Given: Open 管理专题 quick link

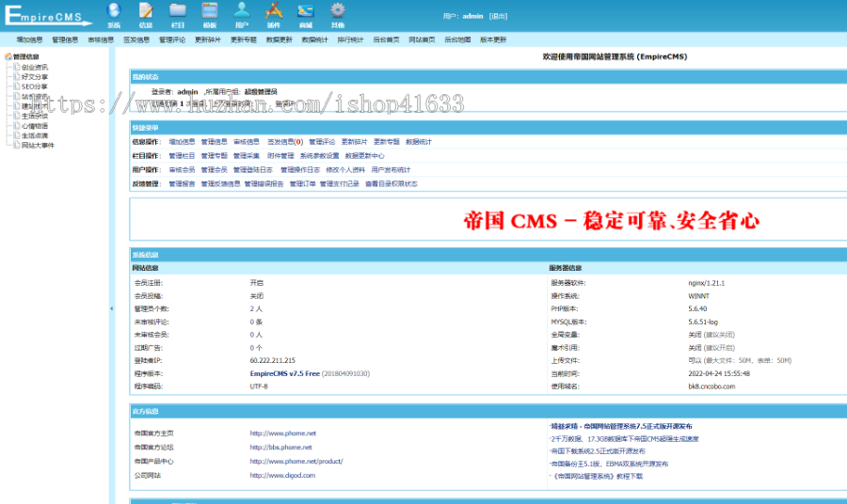Looking at the screenshot, I should point(215,156).
